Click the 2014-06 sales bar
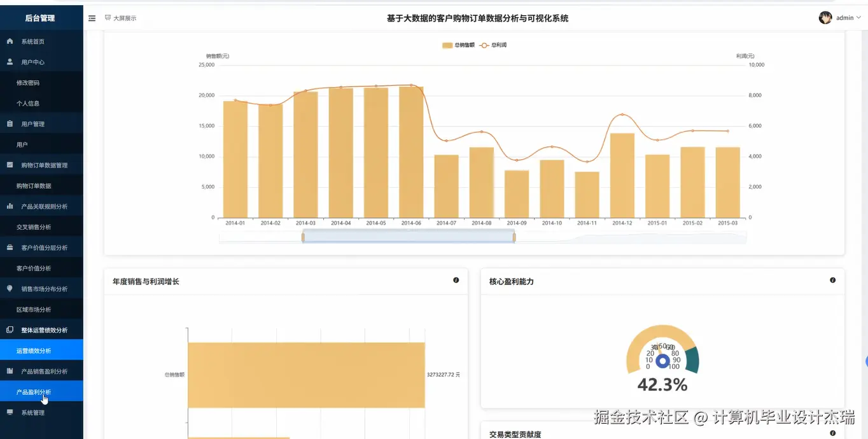Screen dimensions: 868x439 point(411,152)
